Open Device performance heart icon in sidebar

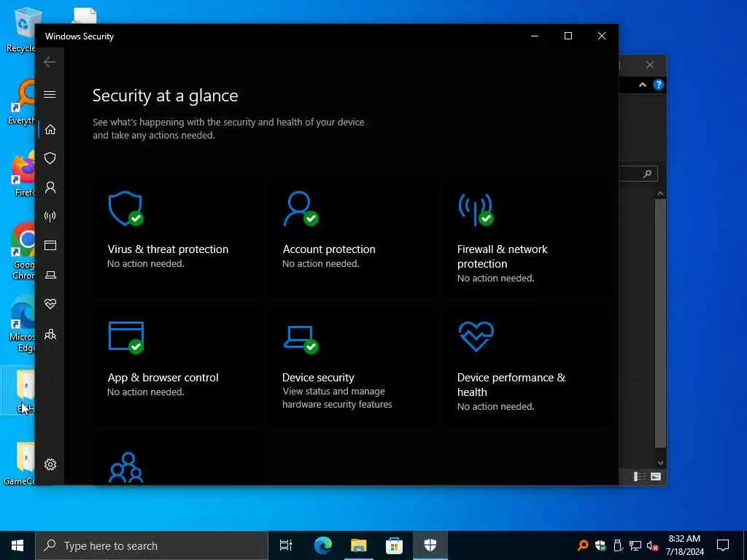[50, 304]
